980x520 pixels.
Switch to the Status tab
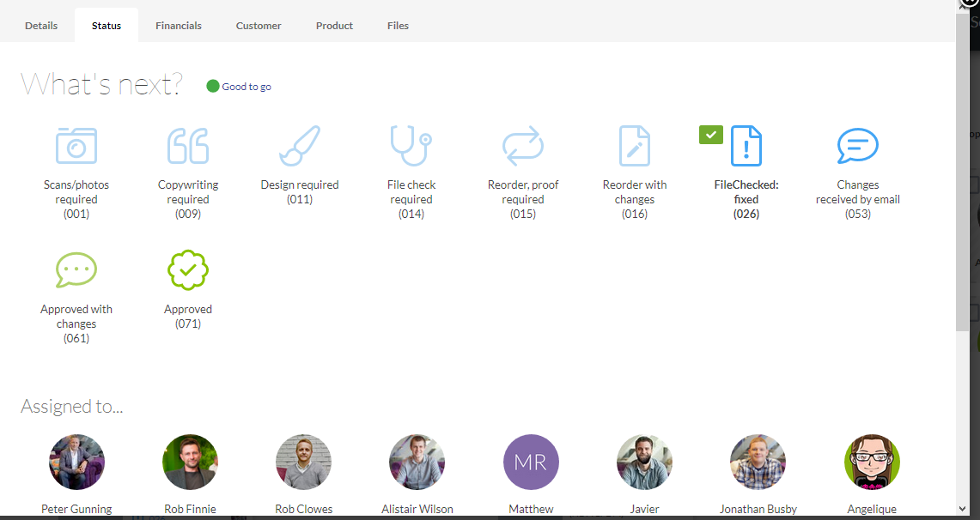click(107, 26)
